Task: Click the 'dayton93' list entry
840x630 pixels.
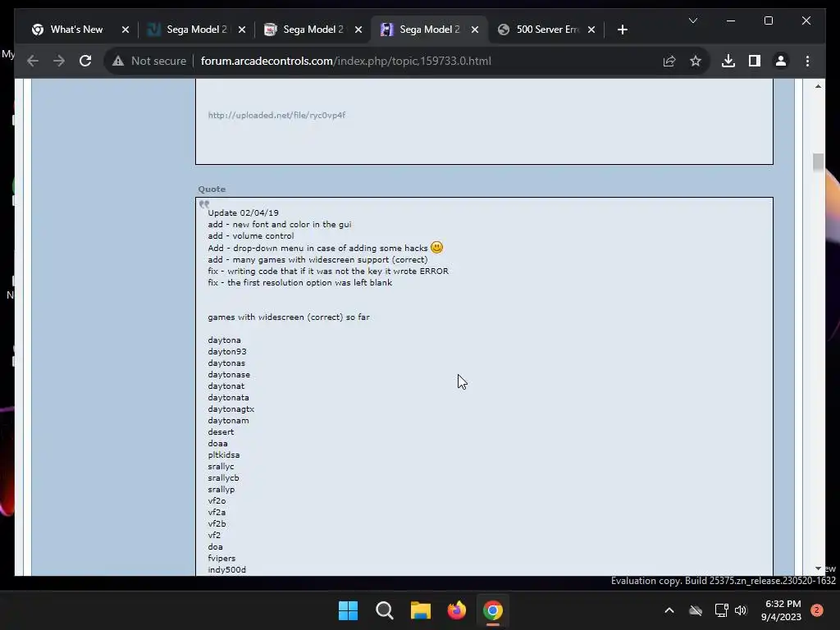Action: 227,351
